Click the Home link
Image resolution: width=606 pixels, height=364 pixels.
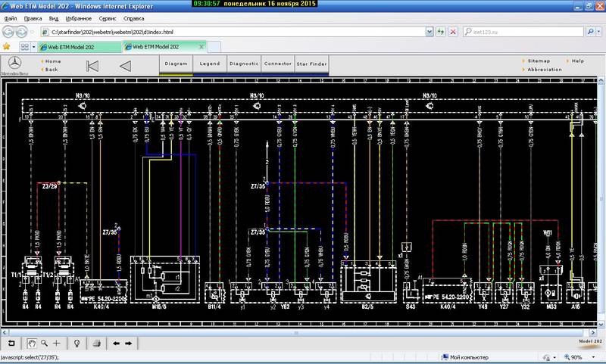[53, 61]
